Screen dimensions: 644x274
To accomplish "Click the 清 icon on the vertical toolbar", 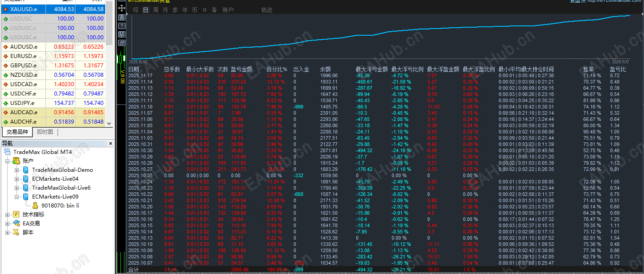I will click(121, 18).
